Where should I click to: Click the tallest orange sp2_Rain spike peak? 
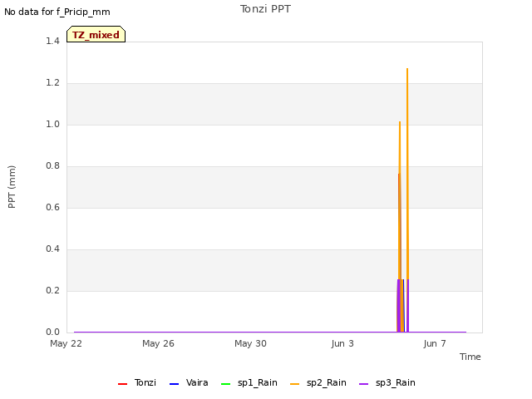tap(407, 69)
